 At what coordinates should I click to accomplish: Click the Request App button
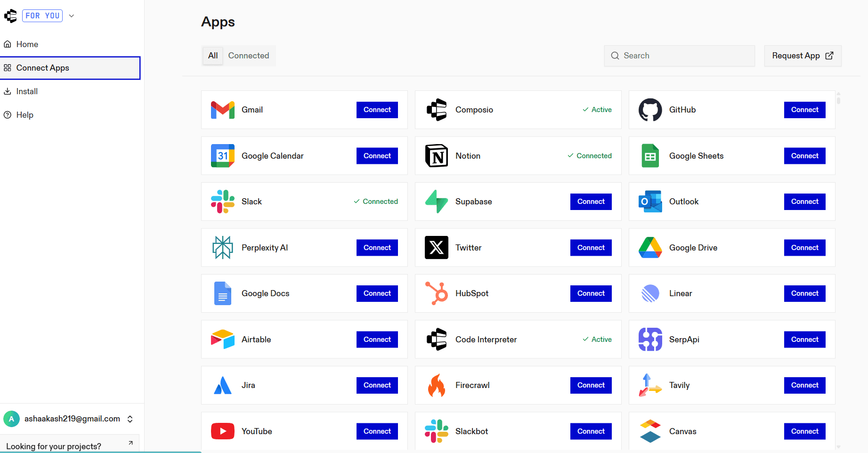803,56
